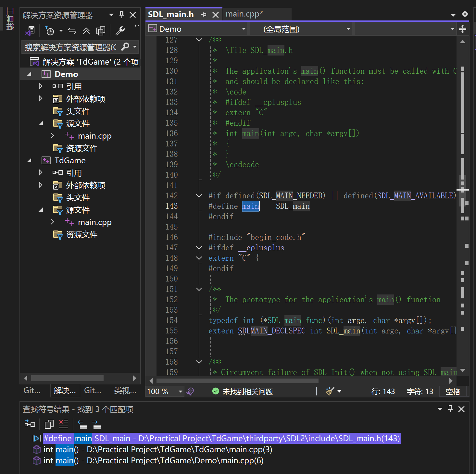Close the Solution Explorer panel
476x474 pixels.
(x=133, y=15)
